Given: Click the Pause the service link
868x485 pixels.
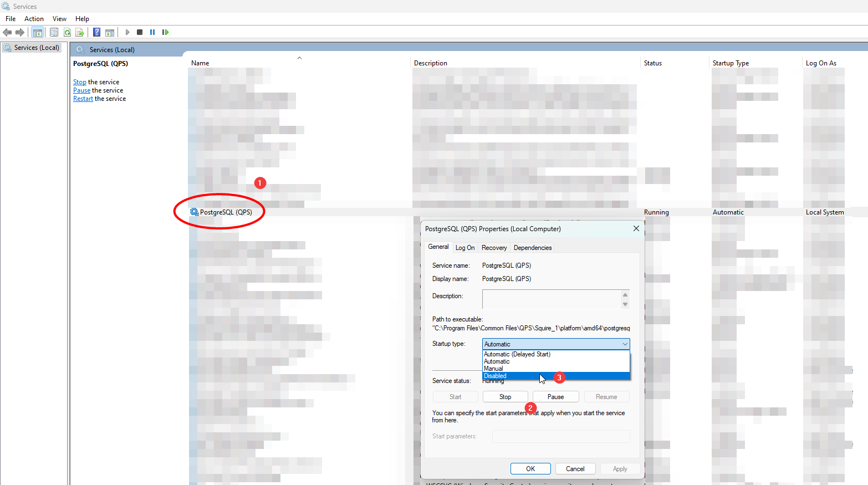Looking at the screenshot, I should (81, 90).
